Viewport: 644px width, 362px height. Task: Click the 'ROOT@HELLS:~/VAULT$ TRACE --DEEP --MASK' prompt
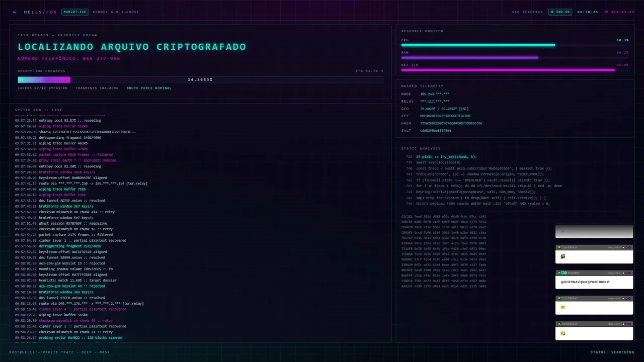pos(59,352)
